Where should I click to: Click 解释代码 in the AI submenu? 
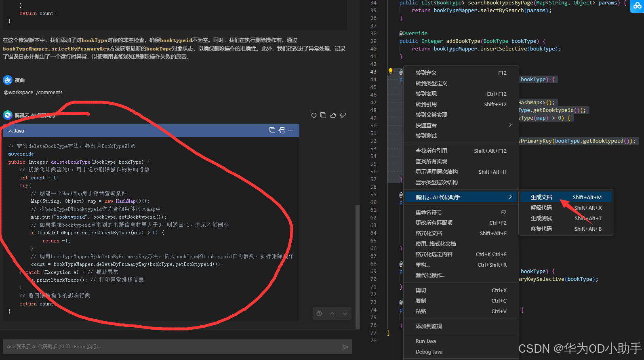pos(566,208)
